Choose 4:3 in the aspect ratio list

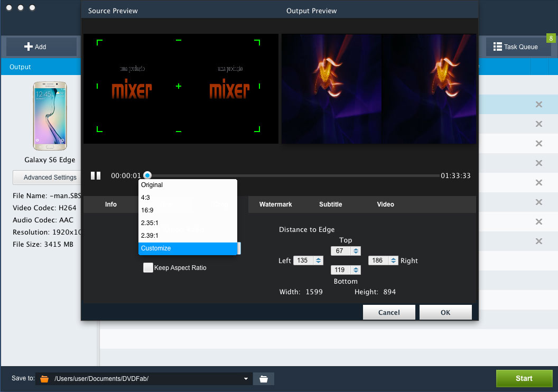(x=188, y=198)
